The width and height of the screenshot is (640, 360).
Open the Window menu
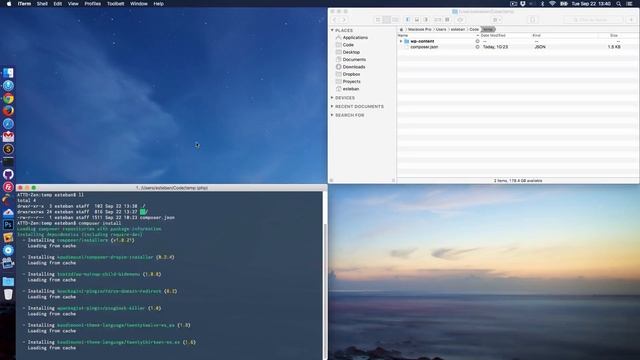coord(139,4)
